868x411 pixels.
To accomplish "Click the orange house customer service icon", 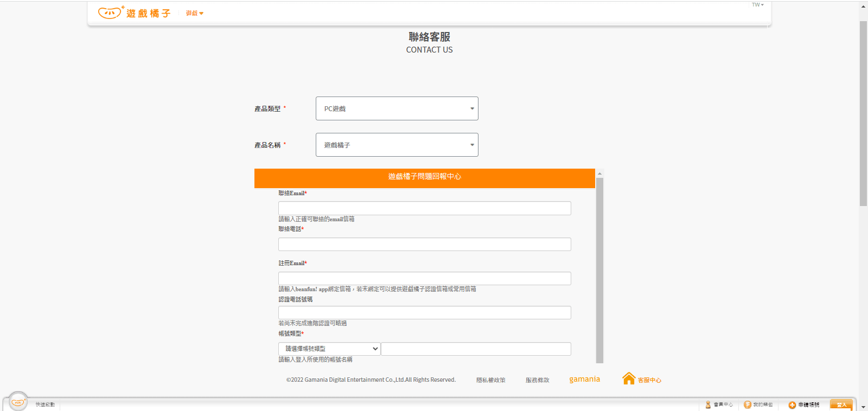I will [x=628, y=378].
